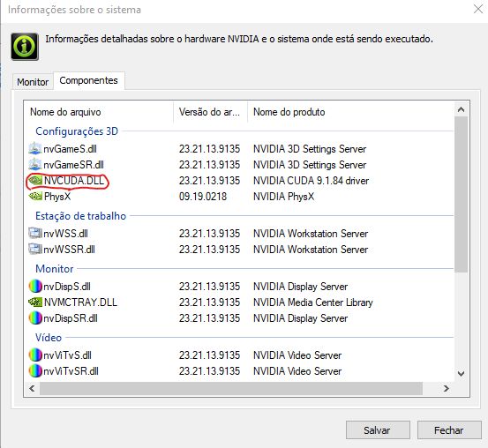This screenshot has width=488, height=448.
Task: Click the nvGameS.dll file icon
Action: coord(35,148)
